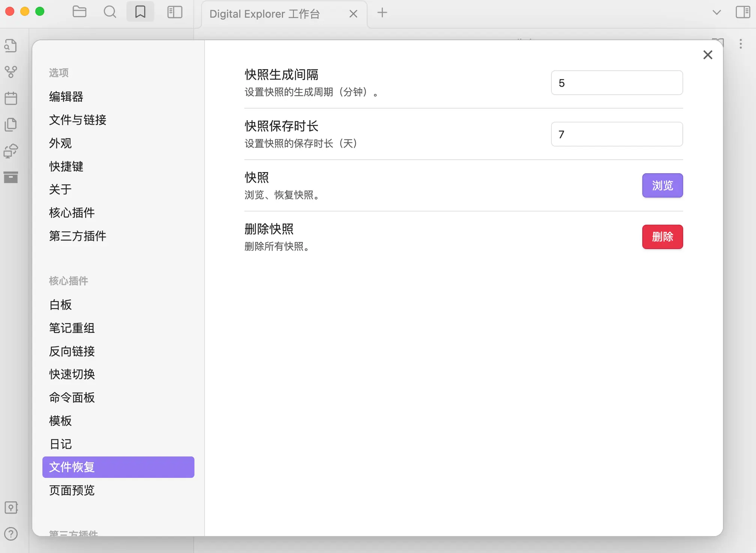Toggle the left sidebar icon
The height and width of the screenshot is (553, 756).
pyautogui.click(x=175, y=12)
